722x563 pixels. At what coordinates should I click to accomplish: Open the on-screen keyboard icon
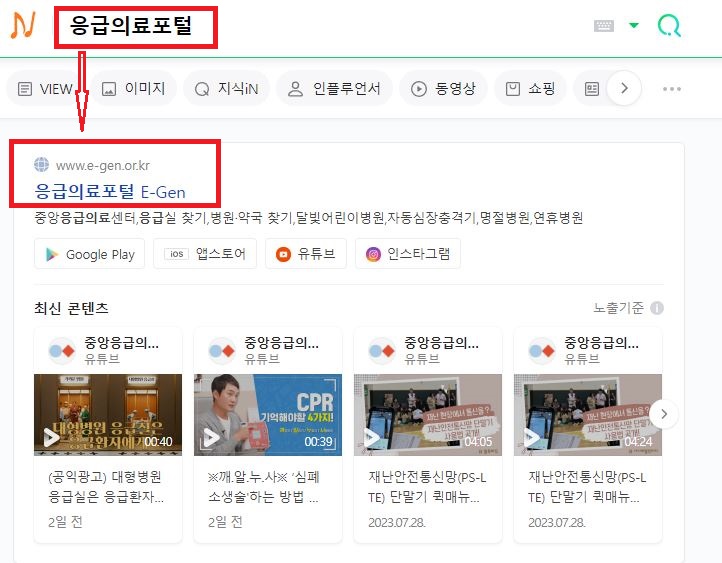604,25
